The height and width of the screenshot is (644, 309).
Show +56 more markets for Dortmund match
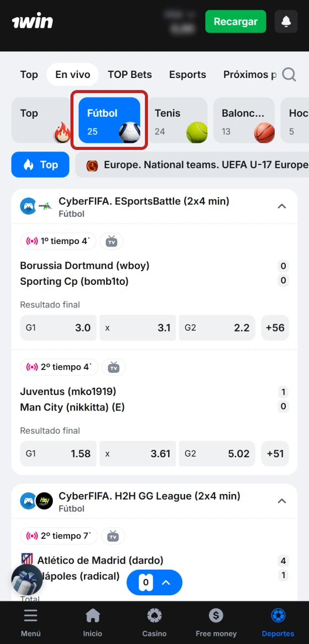point(275,328)
